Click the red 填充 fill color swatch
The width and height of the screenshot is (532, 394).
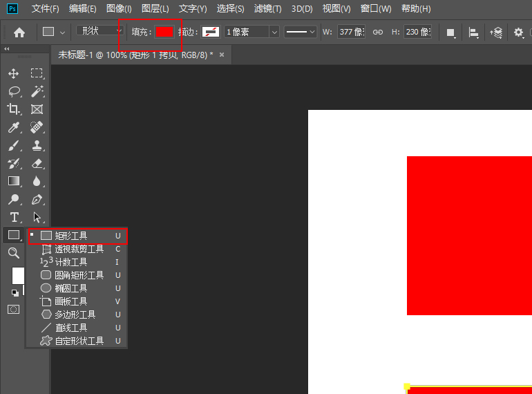click(x=164, y=32)
